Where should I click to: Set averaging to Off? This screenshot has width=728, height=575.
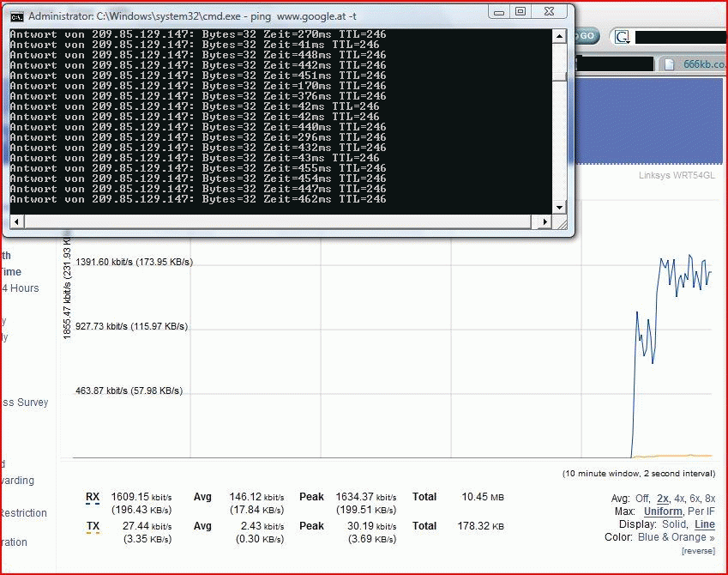[x=642, y=499]
